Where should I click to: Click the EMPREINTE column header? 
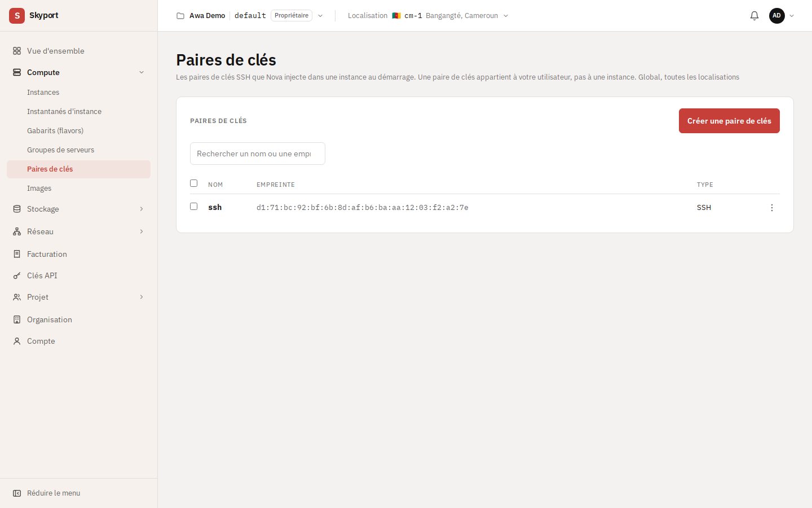coord(276,185)
